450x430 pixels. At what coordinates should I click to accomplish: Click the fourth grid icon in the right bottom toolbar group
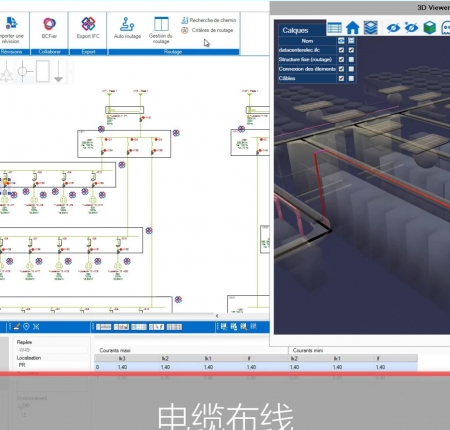coord(254,327)
